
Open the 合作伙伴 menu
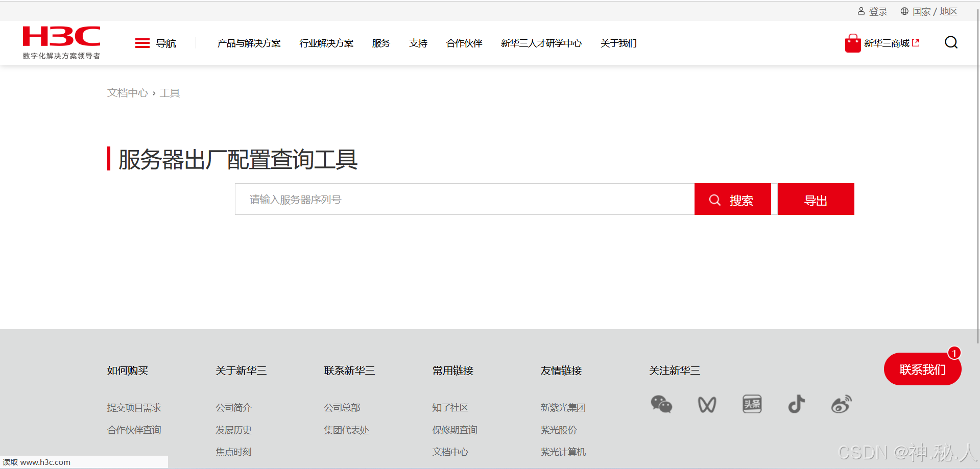(x=464, y=43)
